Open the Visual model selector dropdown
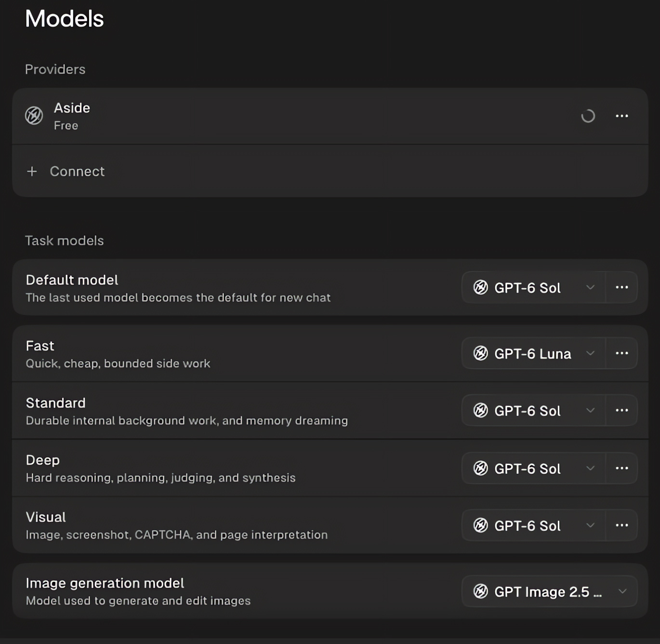This screenshot has width=660, height=644. coord(534,525)
